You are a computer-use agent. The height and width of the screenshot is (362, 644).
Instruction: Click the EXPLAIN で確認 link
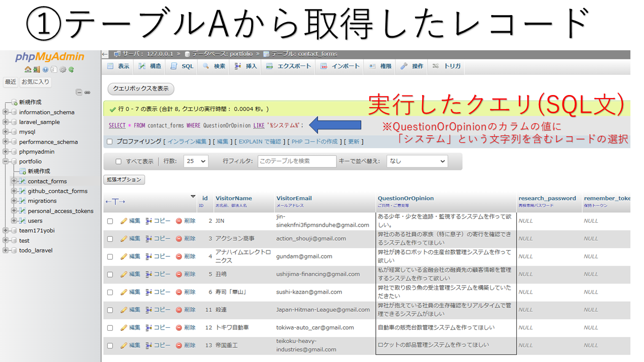pyautogui.click(x=260, y=142)
